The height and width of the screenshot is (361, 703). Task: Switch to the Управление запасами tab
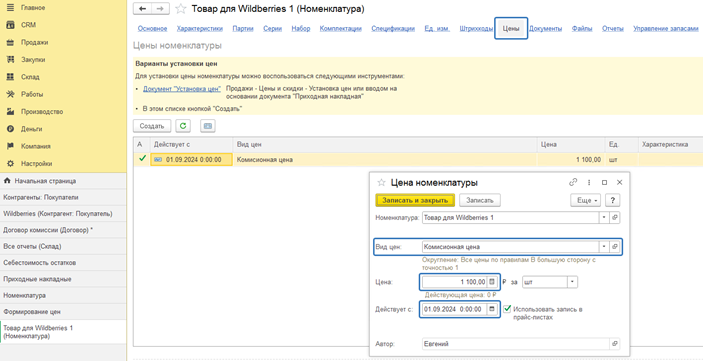[x=666, y=29]
